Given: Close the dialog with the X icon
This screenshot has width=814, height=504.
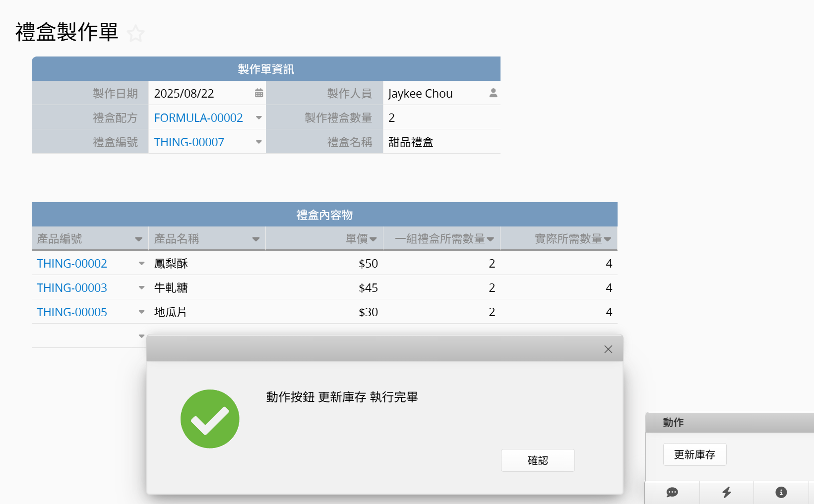Looking at the screenshot, I should 608,349.
